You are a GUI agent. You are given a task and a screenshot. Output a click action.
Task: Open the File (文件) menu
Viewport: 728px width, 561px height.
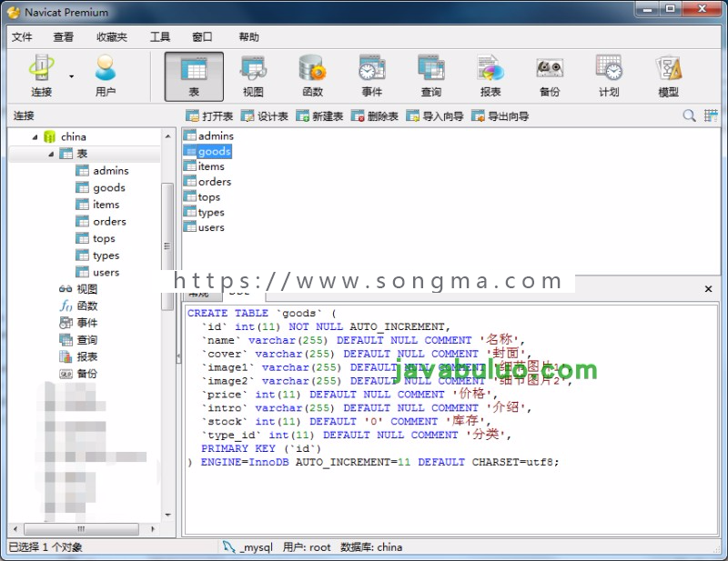[x=22, y=37]
